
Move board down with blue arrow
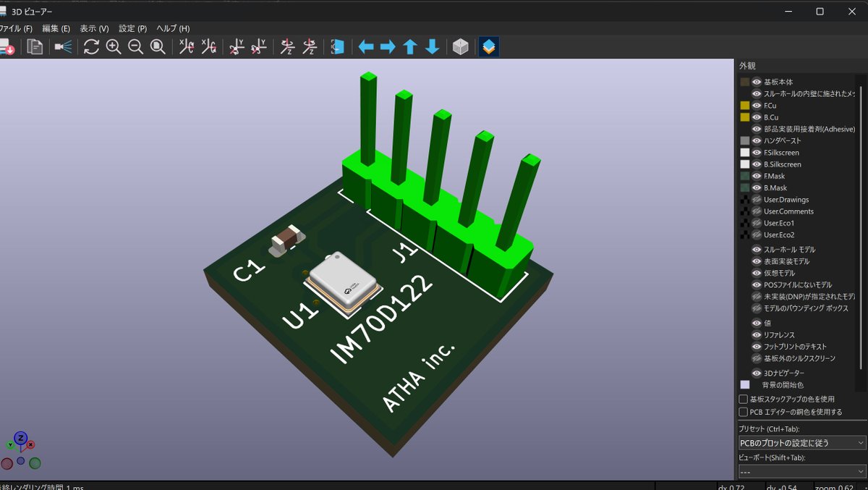[432, 47]
